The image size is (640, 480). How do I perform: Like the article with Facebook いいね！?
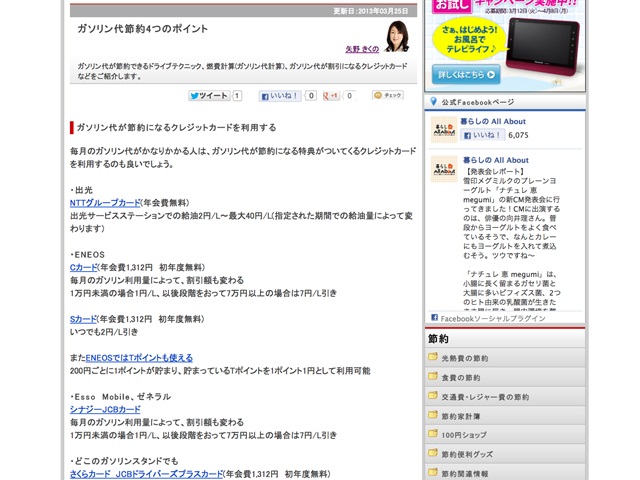point(280,96)
